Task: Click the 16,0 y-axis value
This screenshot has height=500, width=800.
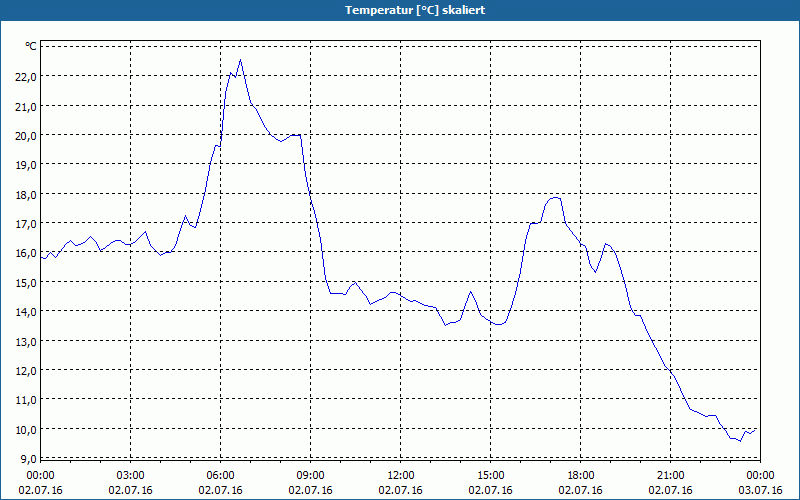Action: tap(27, 253)
